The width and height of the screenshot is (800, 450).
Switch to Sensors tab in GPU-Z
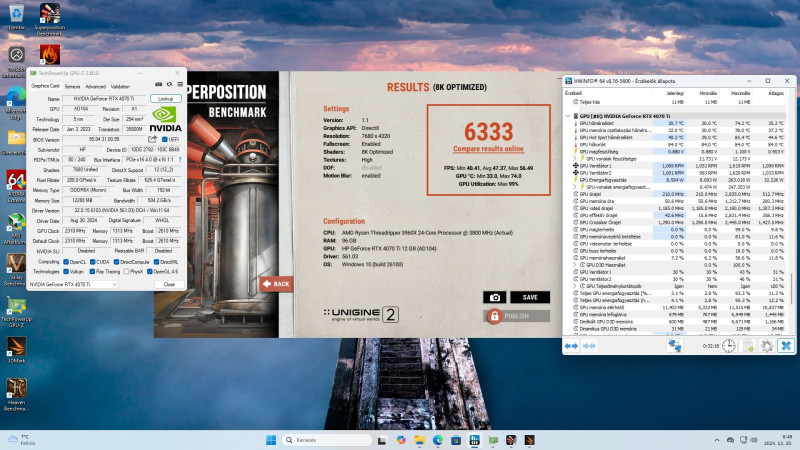click(x=72, y=87)
